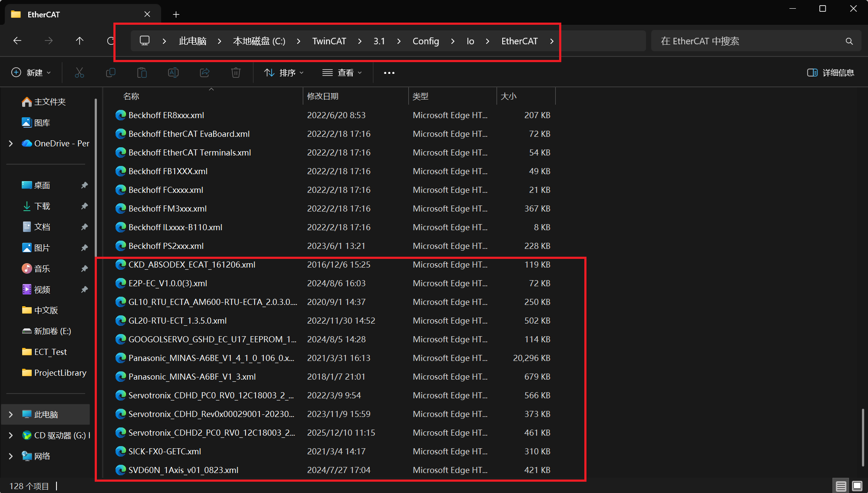Click the Copy icon in toolbar
This screenshot has height=493, width=868.
pyautogui.click(x=111, y=73)
